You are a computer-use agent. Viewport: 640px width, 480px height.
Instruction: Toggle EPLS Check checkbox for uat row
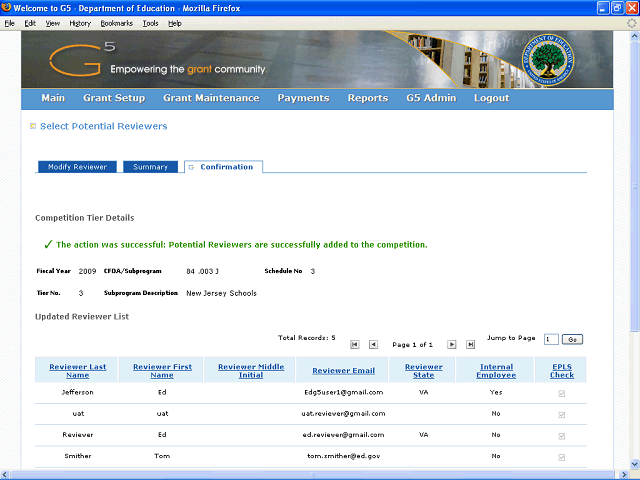point(562,414)
